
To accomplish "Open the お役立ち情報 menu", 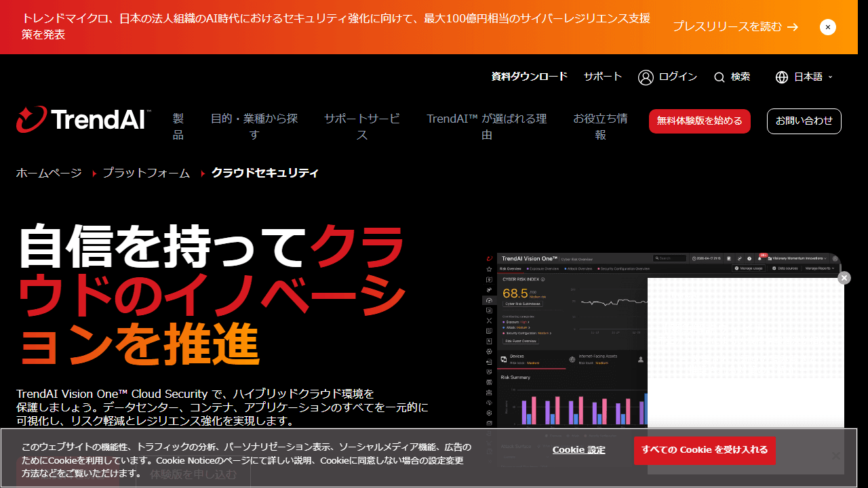I will pos(600,127).
